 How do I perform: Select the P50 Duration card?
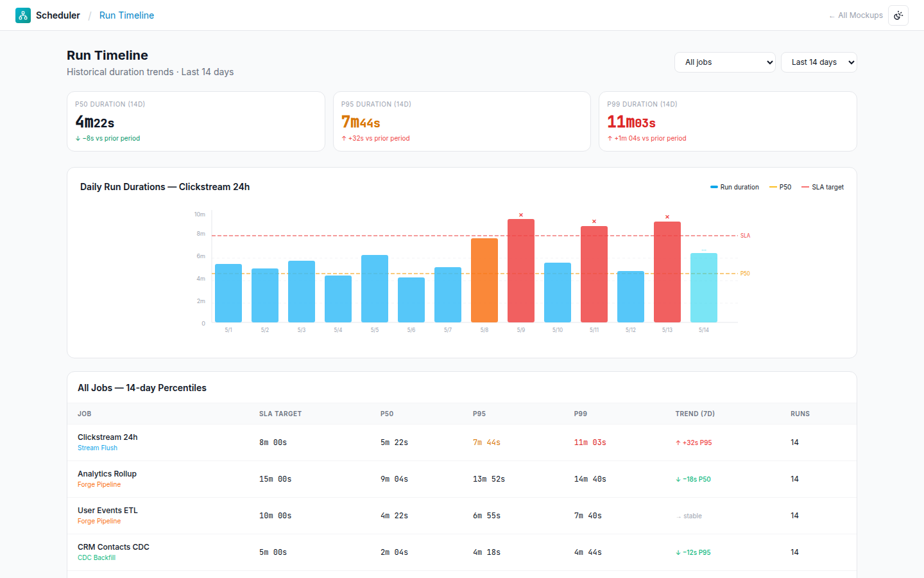point(196,121)
